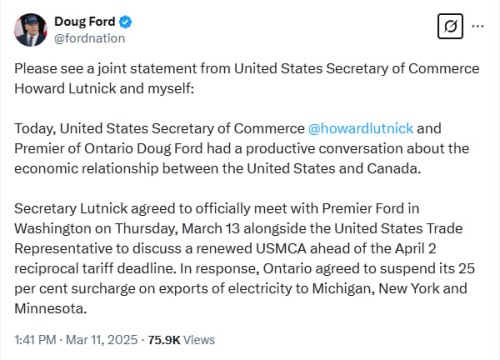Click the words Washington on Thursday
500x360 pixels.
(96, 229)
